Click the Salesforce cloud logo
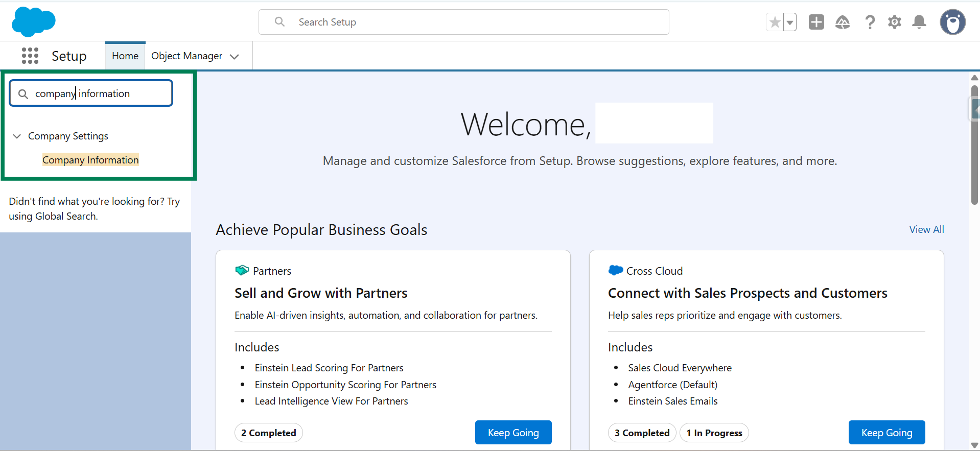This screenshot has height=451, width=980. coord(33,22)
